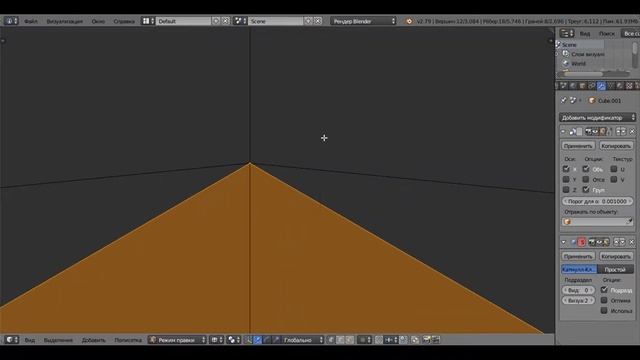Toggle Mirror modifier viewport visibility eye icon

[596, 131]
